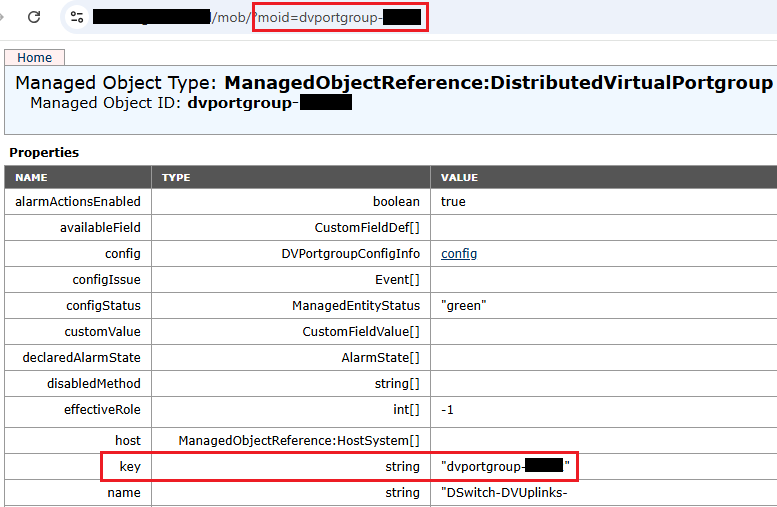The image size is (777, 507).
Task: Select the declaredAlarmState property name
Action: pyautogui.click(x=82, y=358)
